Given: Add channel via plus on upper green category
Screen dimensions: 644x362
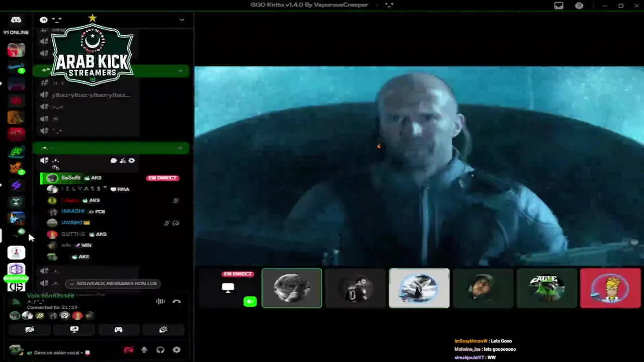Looking at the screenshot, I should coord(180,71).
